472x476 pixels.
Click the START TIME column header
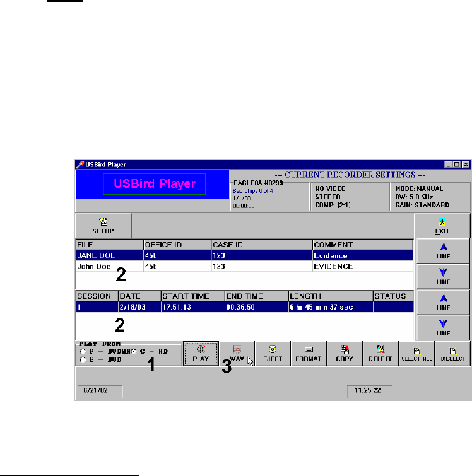[193, 296]
